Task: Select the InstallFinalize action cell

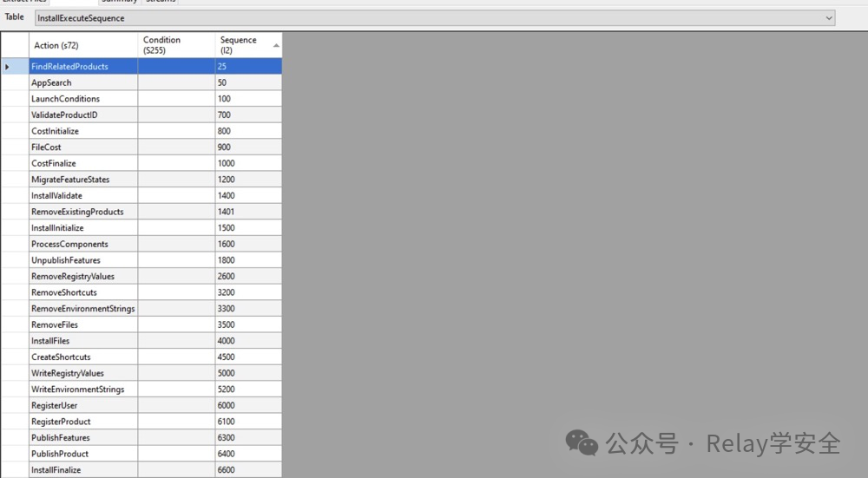Action: click(x=83, y=469)
